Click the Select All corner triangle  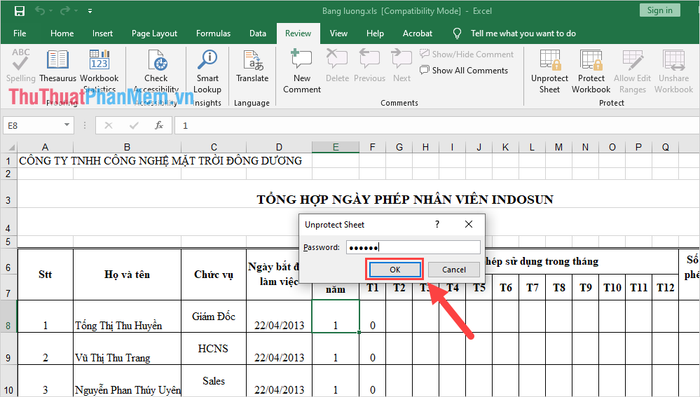[x=11, y=147]
